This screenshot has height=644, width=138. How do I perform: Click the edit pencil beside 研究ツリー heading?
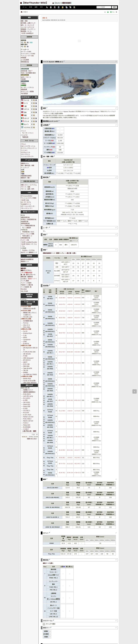pyautogui.click(x=51, y=627)
